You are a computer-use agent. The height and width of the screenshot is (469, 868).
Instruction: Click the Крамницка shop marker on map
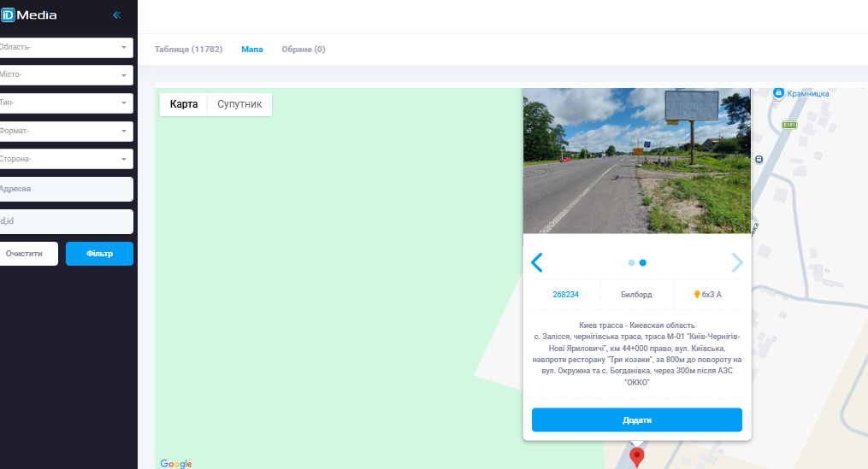point(779,93)
